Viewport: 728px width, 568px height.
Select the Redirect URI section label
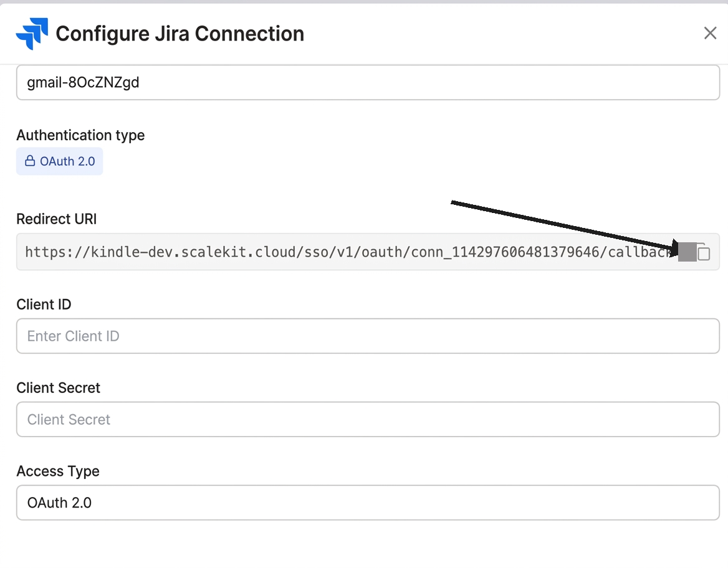click(x=56, y=219)
